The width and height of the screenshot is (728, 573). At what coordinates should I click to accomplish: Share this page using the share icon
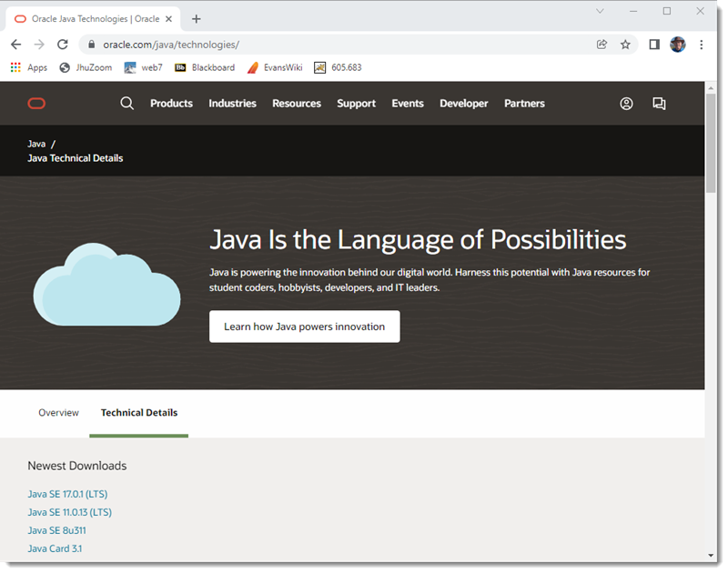pos(602,45)
